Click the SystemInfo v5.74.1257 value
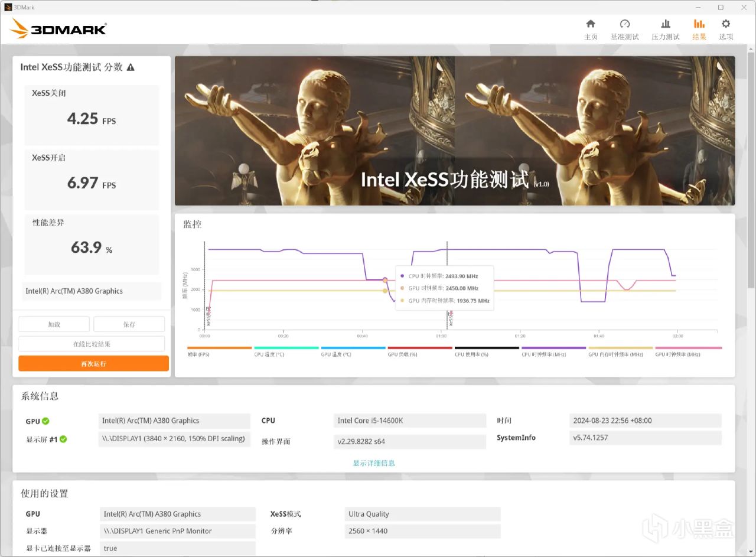Image resolution: width=756 pixels, height=557 pixels. [645, 438]
